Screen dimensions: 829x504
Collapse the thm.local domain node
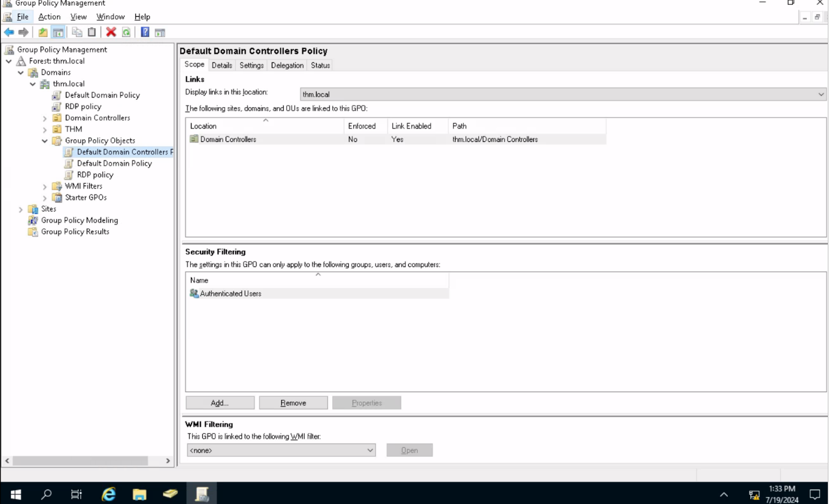point(33,84)
